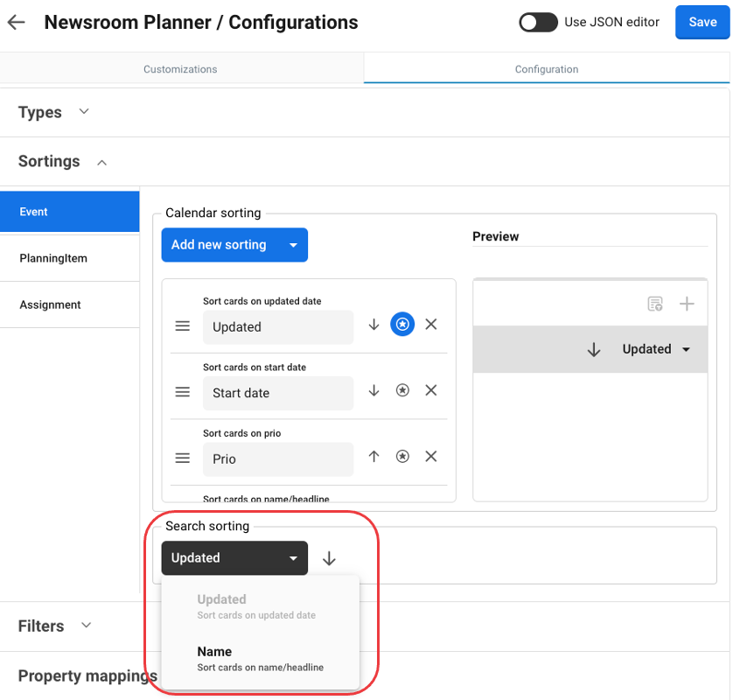Click the Save button

[x=702, y=23]
